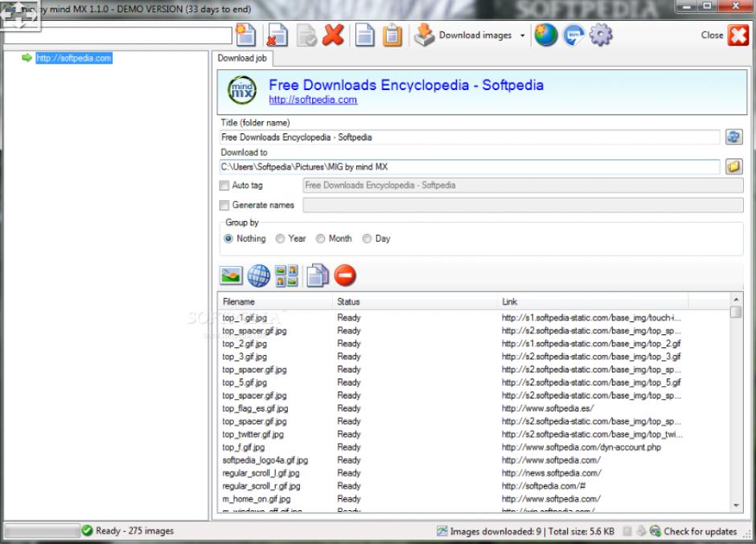Switch to the Download job tab

click(242, 58)
